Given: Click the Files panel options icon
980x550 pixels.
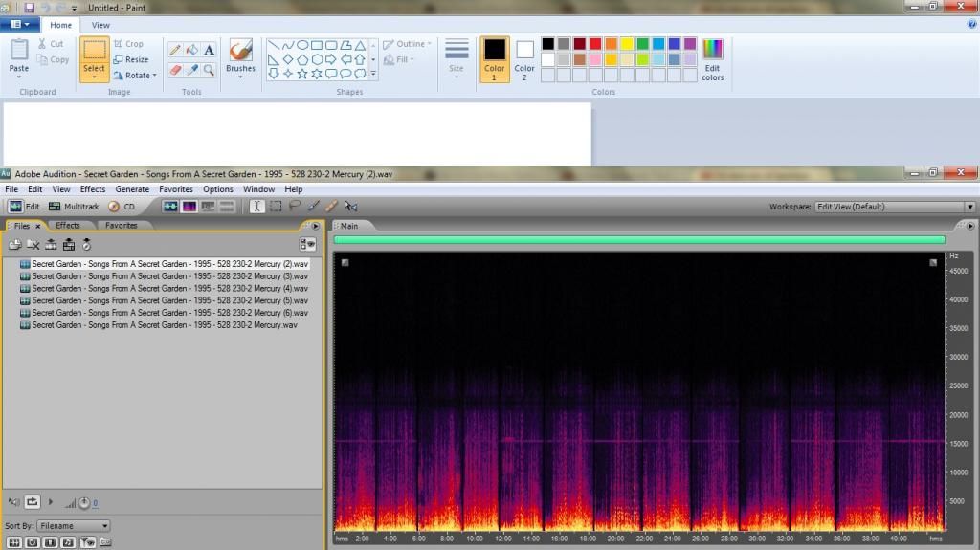Looking at the screenshot, I should click(307, 244).
